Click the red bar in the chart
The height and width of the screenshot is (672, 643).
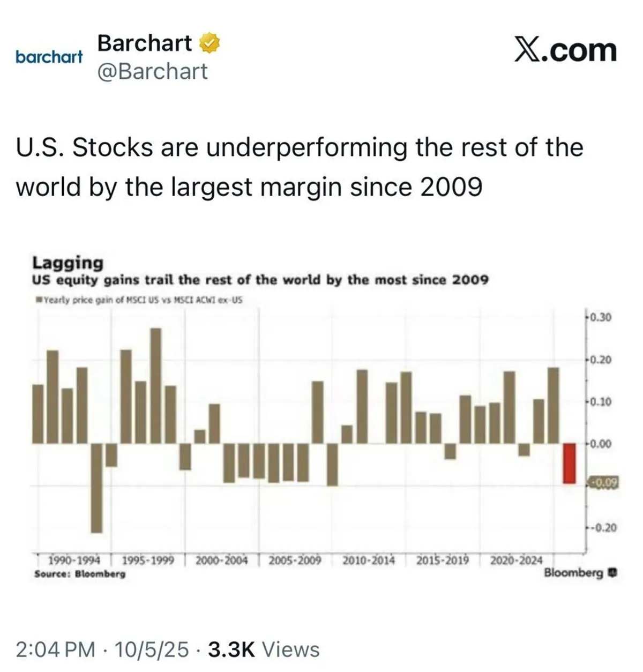[x=569, y=463]
